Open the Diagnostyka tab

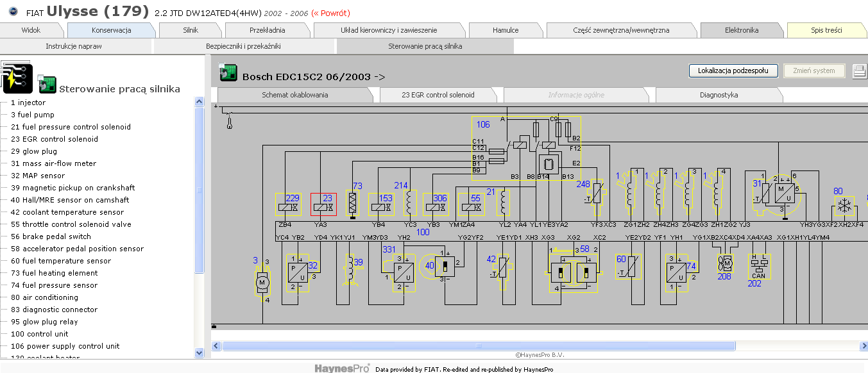(719, 95)
